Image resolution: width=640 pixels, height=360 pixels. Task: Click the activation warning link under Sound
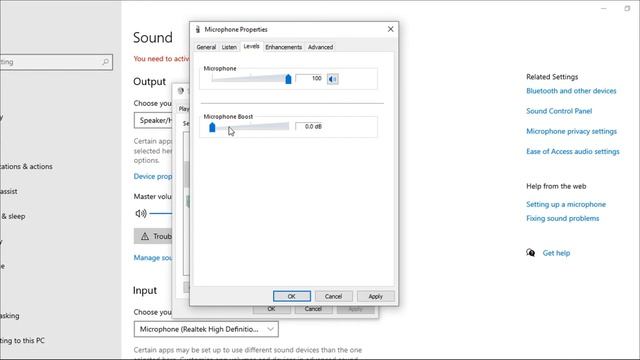[161, 59]
